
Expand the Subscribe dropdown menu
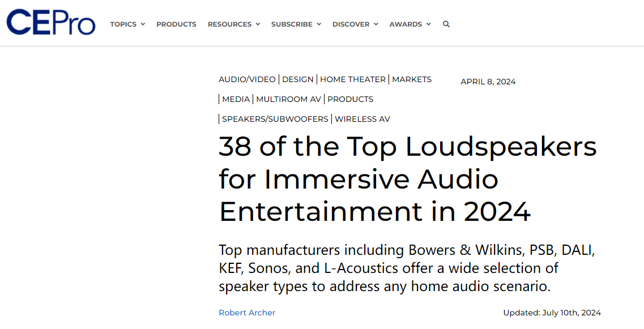(x=296, y=24)
